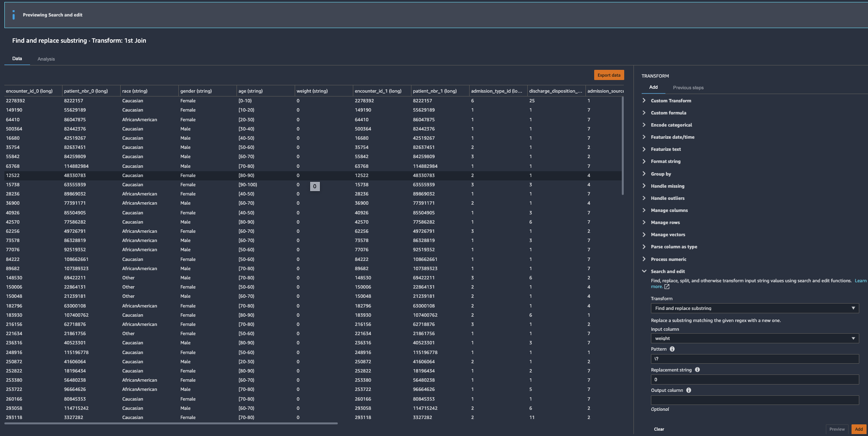Expand the Featurize text section
Viewport: 868px width, 436px height.
pos(665,149)
